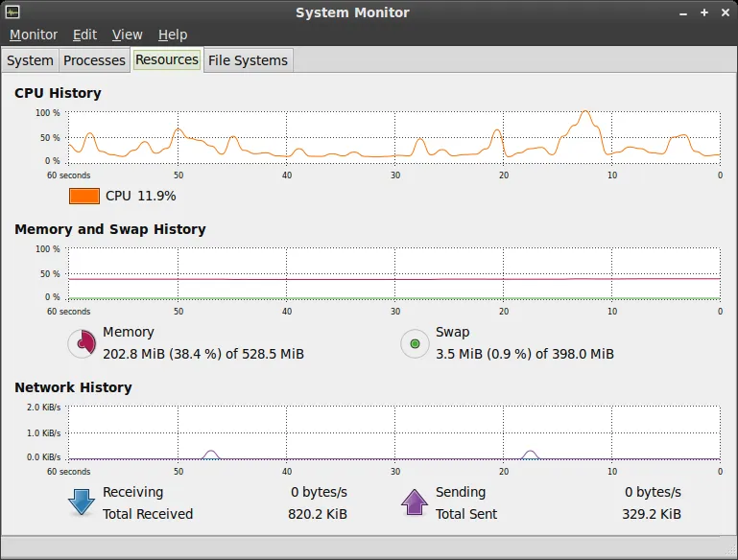Click inside the CPU History graph
This screenshot has width=738, height=560.
pyautogui.click(x=393, y=136)
